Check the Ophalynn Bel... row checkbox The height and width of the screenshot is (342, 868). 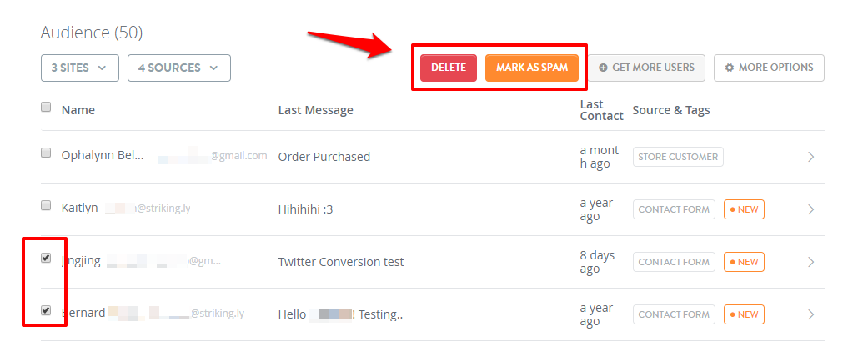click(46, 153)
